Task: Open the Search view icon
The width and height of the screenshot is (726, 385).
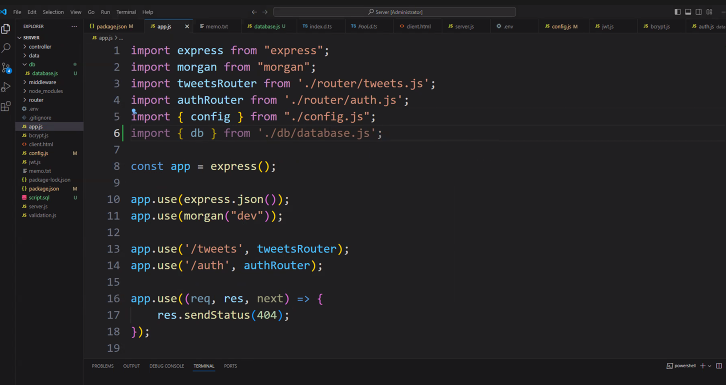Action: click(x=6, y=48)
